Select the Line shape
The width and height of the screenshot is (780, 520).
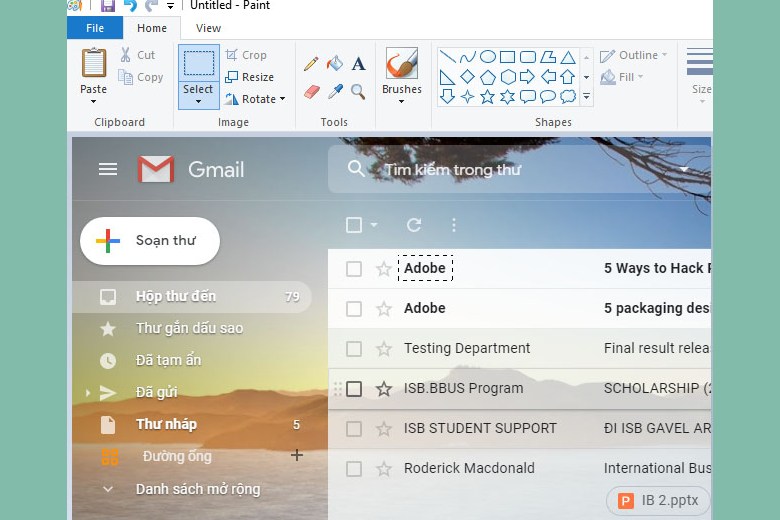pyautogui.click(x=448, y=57)
